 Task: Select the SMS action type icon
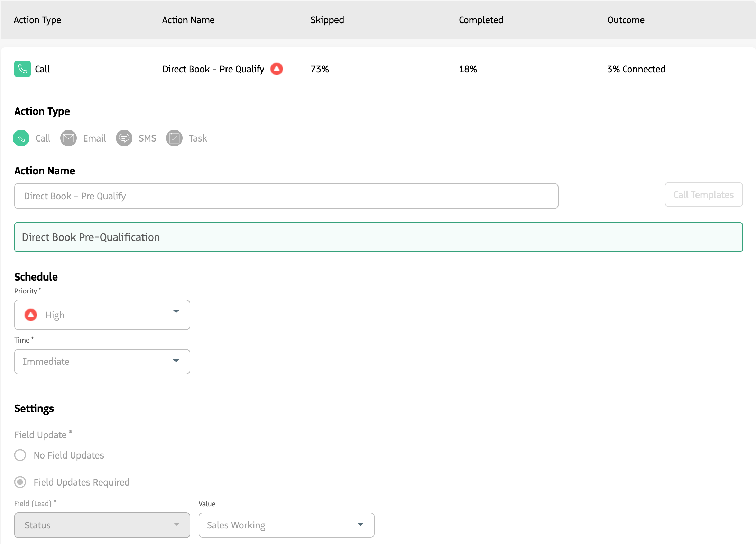tap(125, 138)
